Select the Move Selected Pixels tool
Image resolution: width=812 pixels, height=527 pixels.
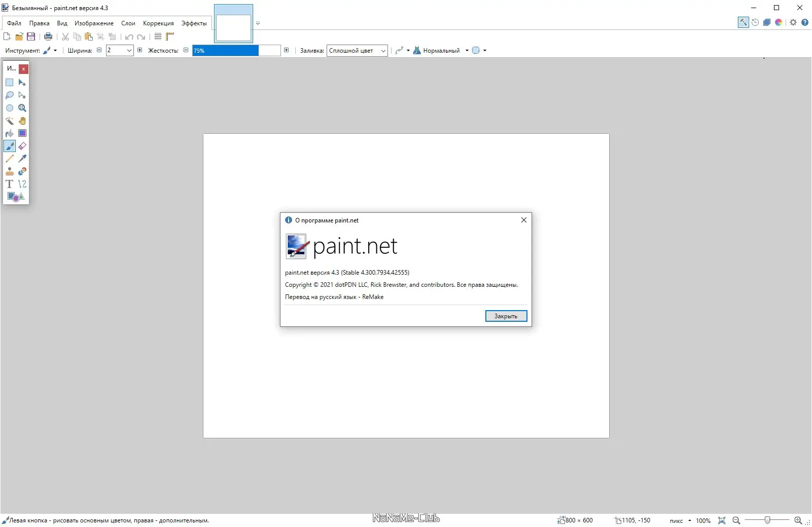click(x=22, y=83)
